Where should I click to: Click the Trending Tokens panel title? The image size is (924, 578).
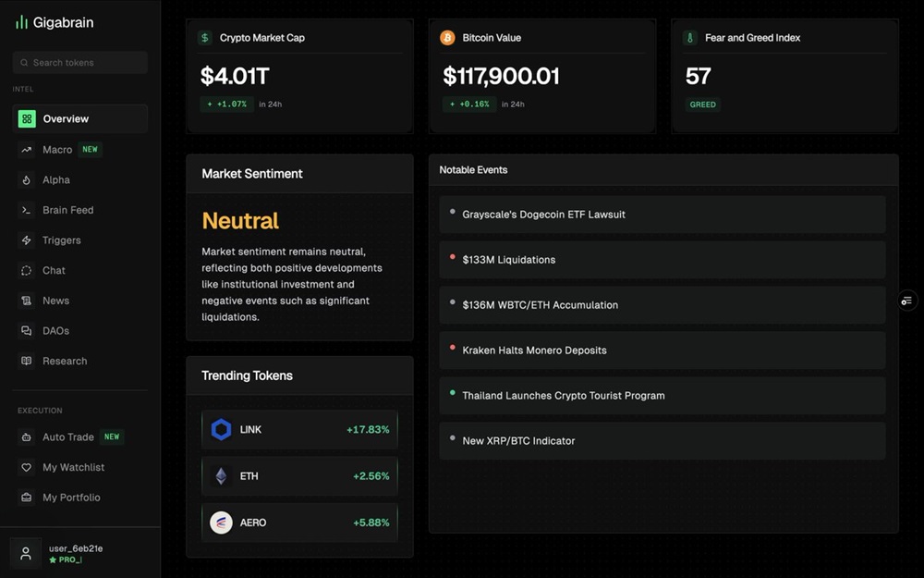[x=247, y=375]
